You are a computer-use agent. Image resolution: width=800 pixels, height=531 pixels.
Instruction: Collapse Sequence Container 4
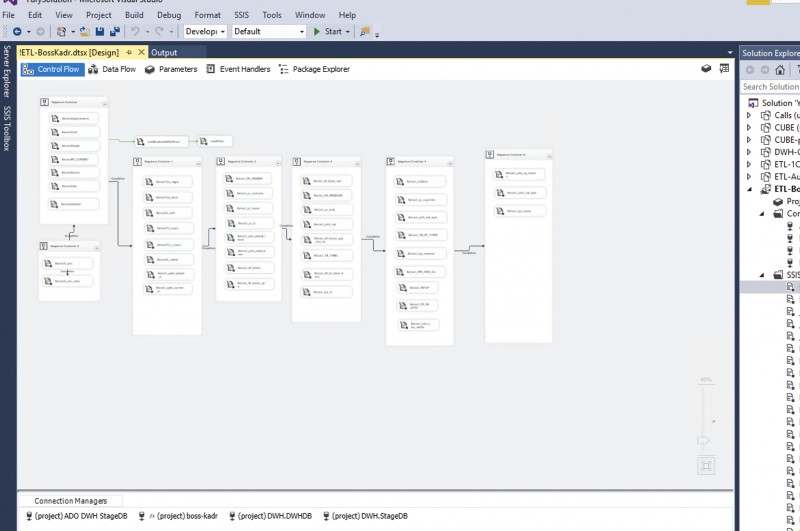click(450, 163)
